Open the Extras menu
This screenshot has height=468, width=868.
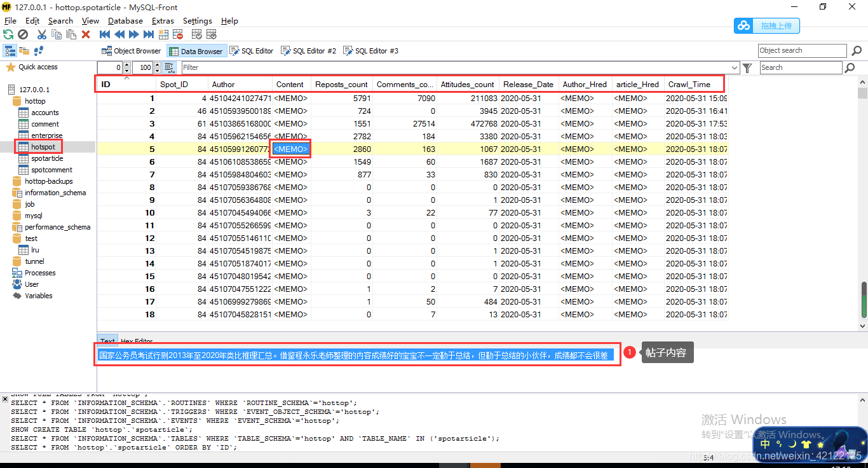[x=163, y=20]
